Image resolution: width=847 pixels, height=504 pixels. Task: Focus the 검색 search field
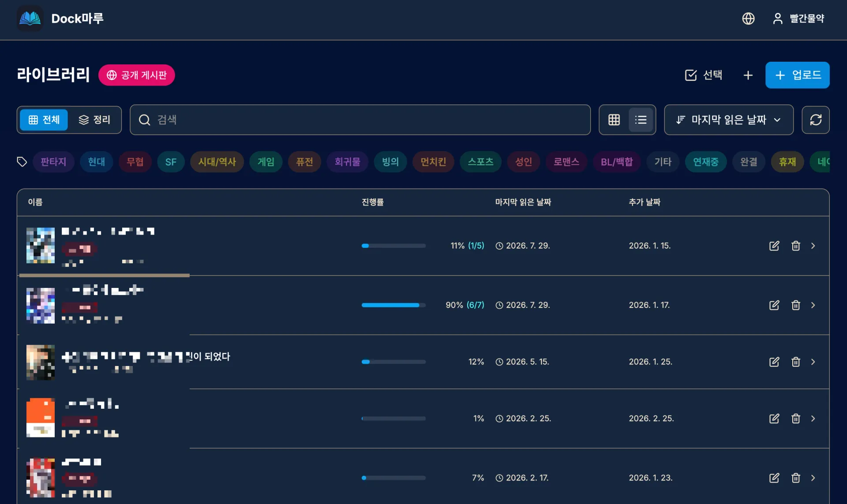[x=360, y=120]
